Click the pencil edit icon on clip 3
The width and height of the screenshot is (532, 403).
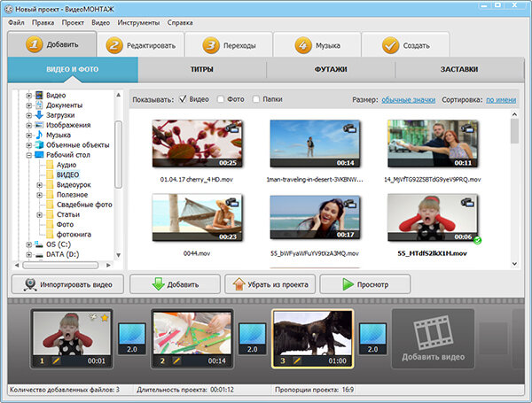(x=297, y=361)
